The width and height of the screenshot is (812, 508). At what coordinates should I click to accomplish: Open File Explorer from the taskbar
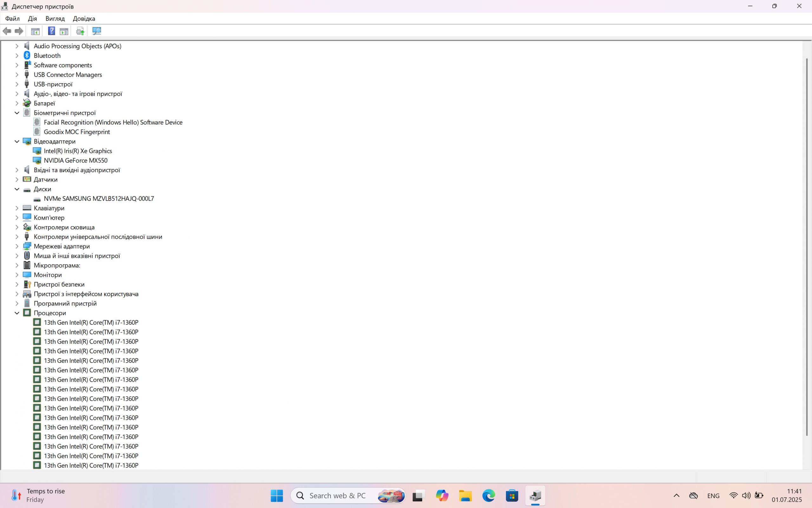tap(465, 496)
